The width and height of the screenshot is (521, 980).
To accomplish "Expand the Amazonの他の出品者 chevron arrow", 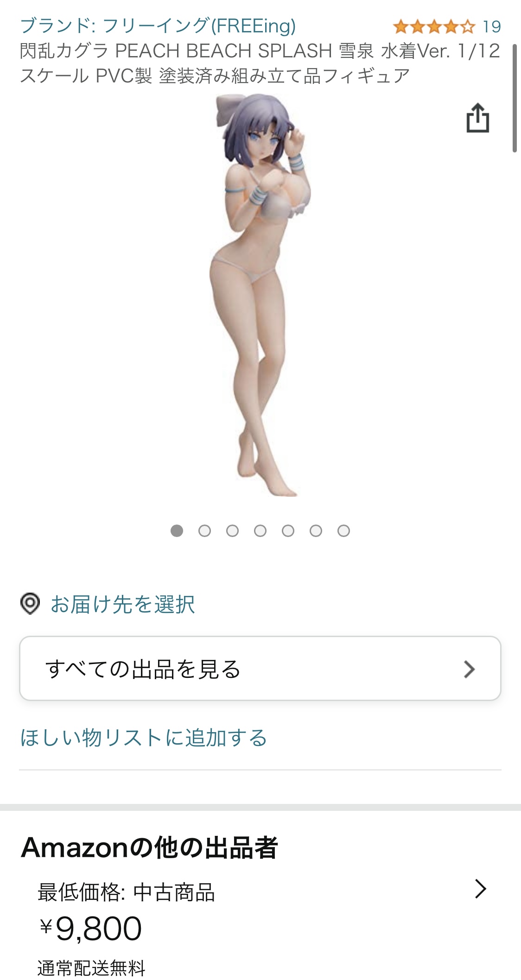I will click(481, 889).
